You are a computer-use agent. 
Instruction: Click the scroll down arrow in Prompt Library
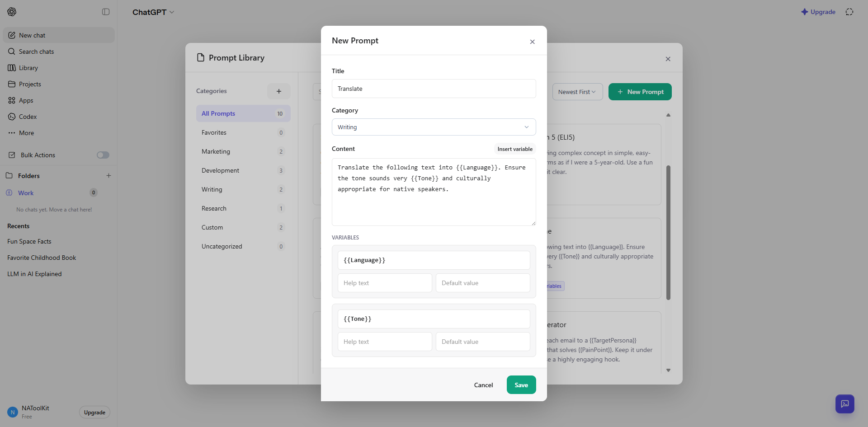pos(668,370)
